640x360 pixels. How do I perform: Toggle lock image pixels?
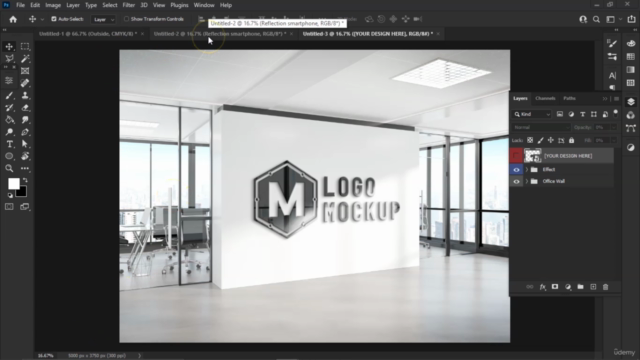(540, 140)
